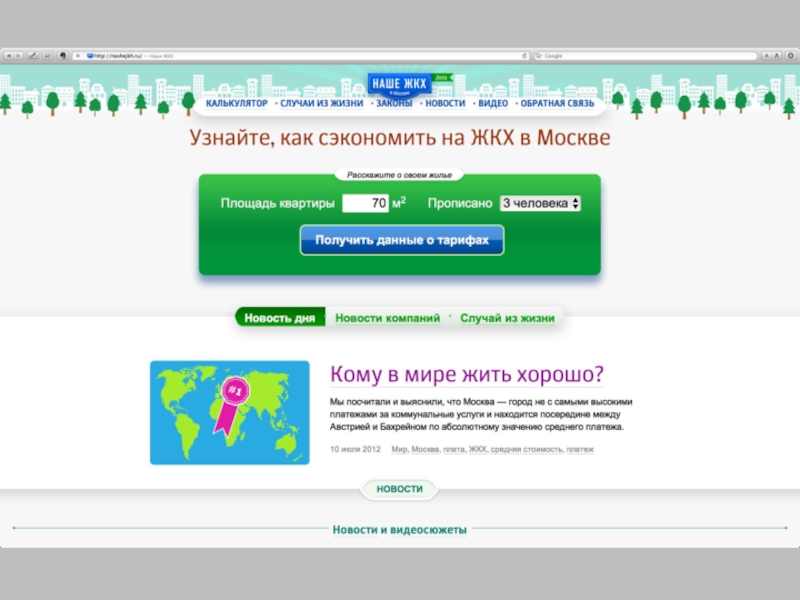Open the СЛУЧАИ ИЗ ЖИЗНИ menu item
The width and height of the screenshot is (800, 600).
(321, 103)
